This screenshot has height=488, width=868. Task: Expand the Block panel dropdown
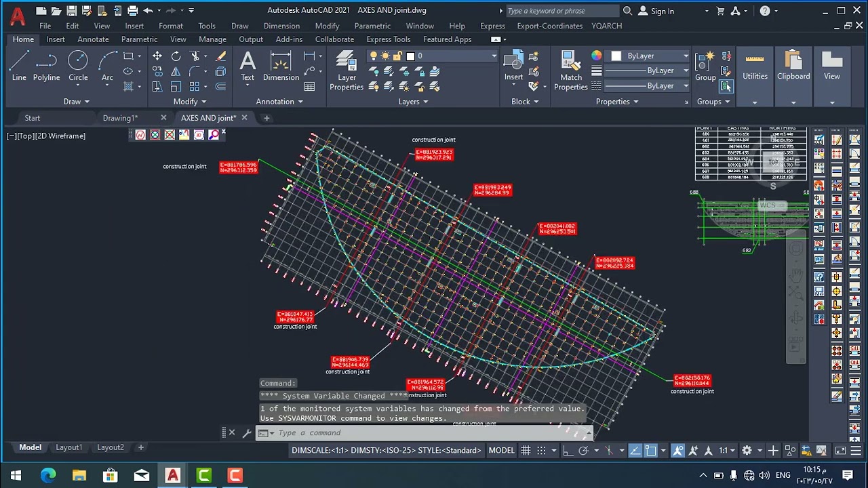tap(525, 102)
